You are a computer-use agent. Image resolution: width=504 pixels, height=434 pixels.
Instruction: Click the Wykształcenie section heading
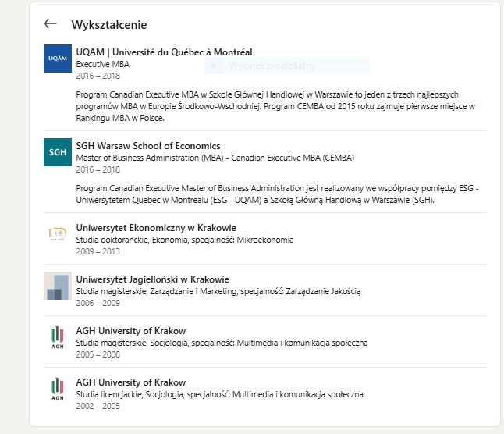tap(109, 25)
